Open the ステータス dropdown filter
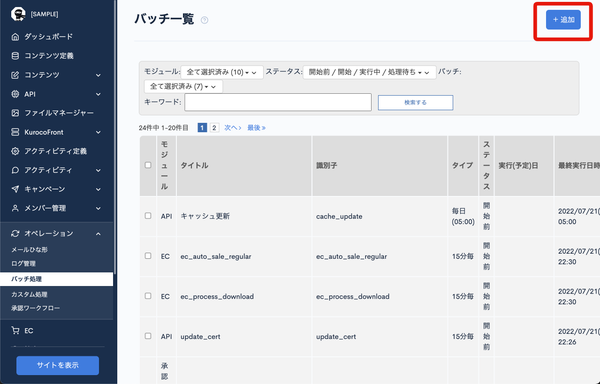This screenshot has height=384, width=600. tap(369, 72)
